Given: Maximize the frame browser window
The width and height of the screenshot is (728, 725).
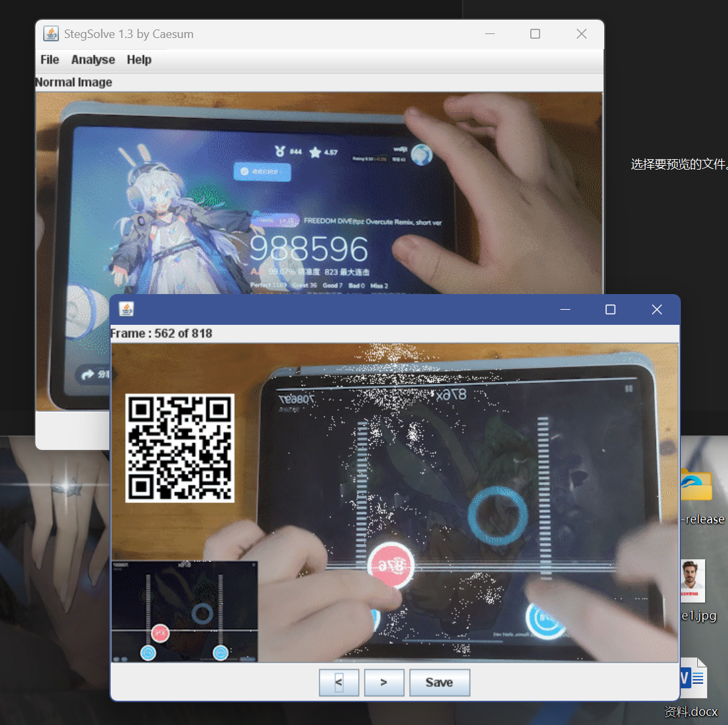Looking at the screenshot, I should click(610, 310).
